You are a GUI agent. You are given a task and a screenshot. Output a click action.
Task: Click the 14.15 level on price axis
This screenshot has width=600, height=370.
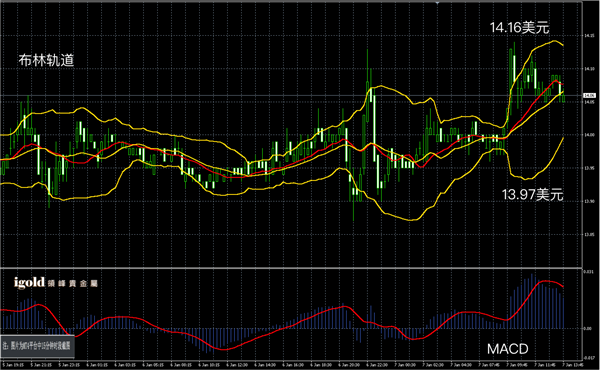point(589,36)
